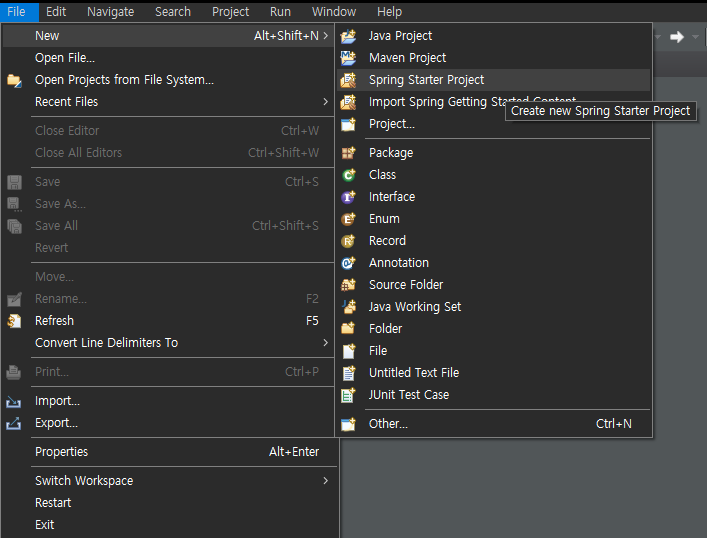Expand the New submenu arrow
Image resolution: width=707 pixels, height=538 pixels.
point(326,36)
